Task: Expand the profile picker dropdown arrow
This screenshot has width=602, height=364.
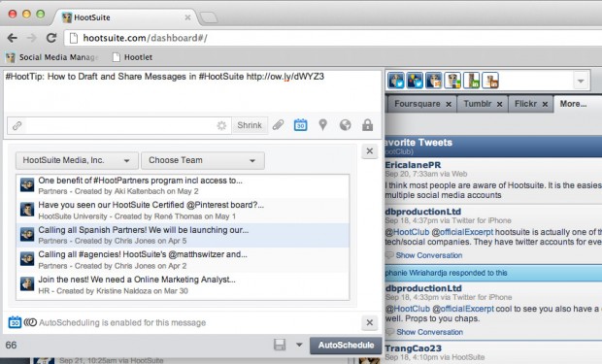Action: [x=581, y=81]
